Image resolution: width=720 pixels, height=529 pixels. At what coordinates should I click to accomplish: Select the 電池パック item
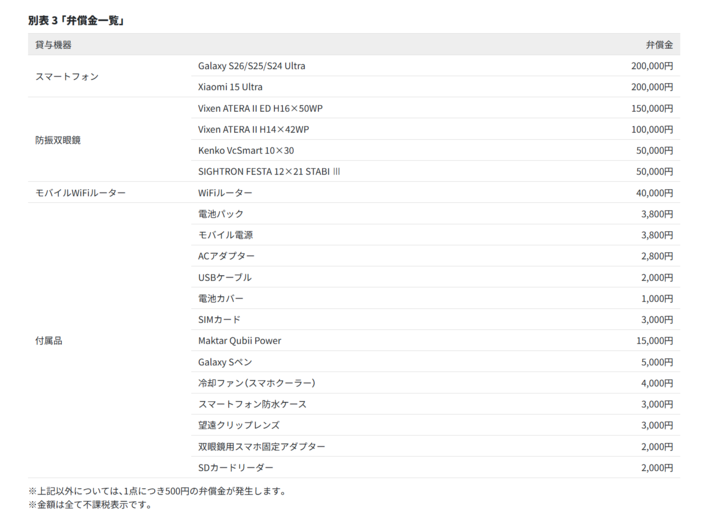(220, 214)
